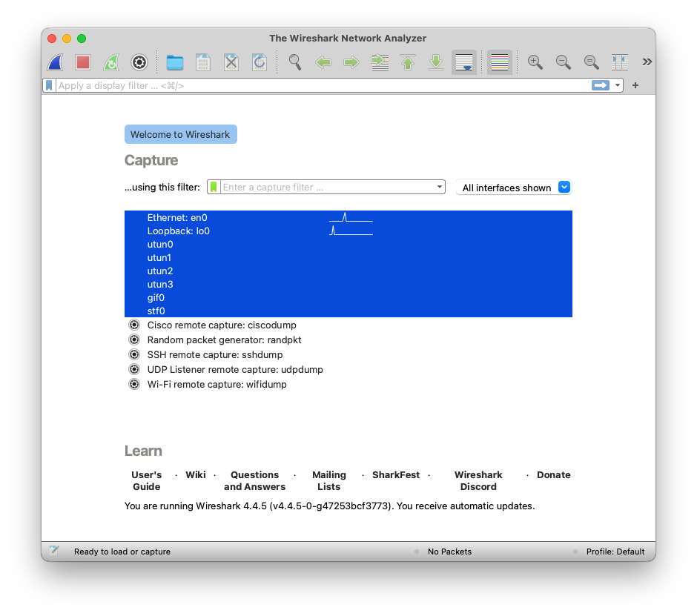Go to previous packet left arrow
This screenshot has height=616, width=697.
(323, 62)
